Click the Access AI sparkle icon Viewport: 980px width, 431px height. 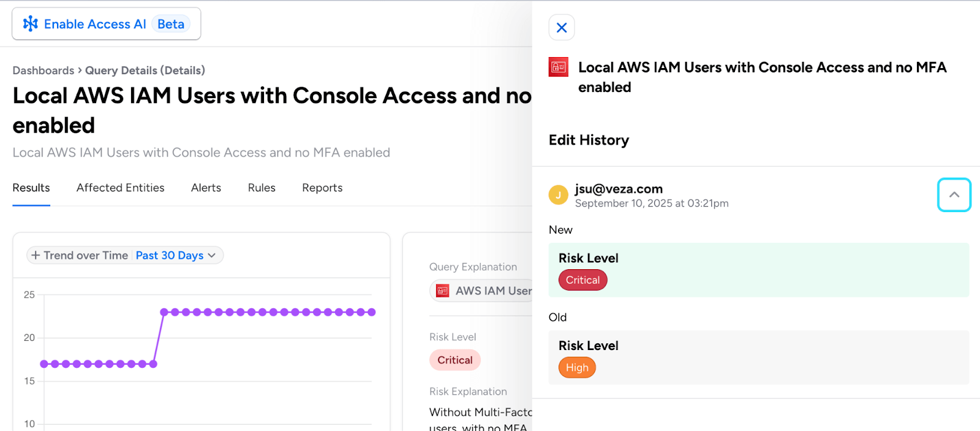point(30,24)
